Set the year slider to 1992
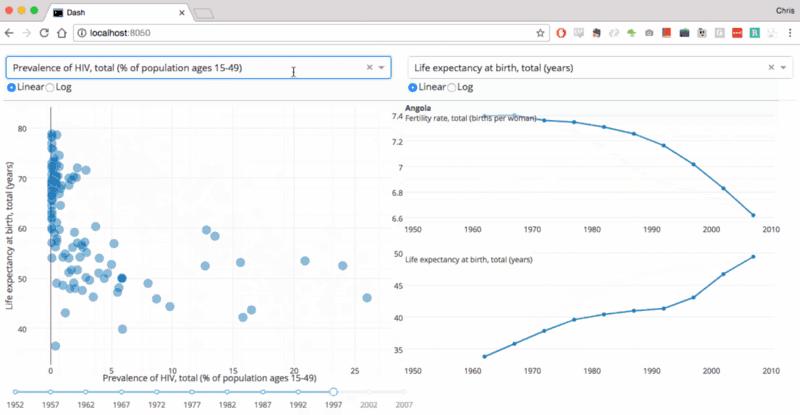The image size is (800, 415). click(298, 392)
